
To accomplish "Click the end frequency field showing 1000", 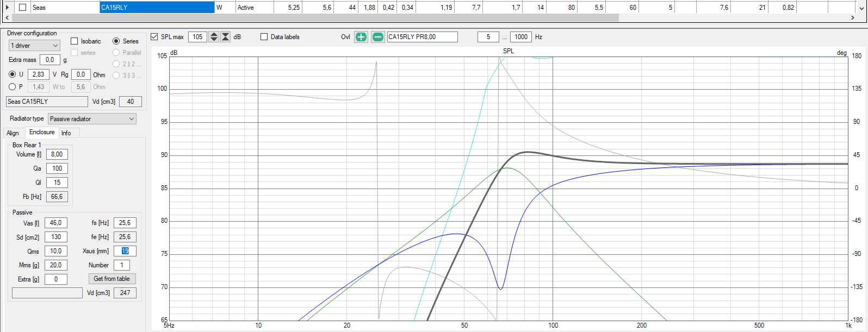I will click(x=521, y=37).
